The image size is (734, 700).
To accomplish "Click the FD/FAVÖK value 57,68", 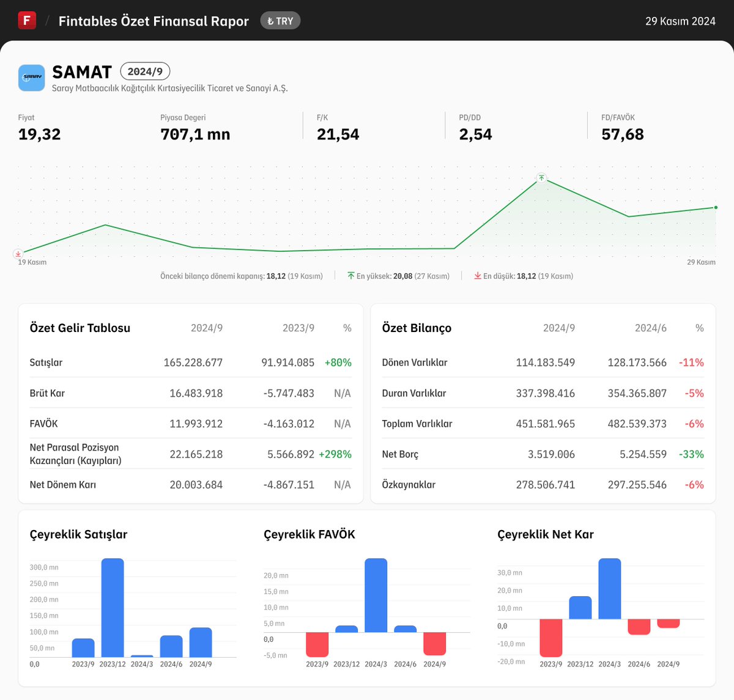I will pos(623,134).
